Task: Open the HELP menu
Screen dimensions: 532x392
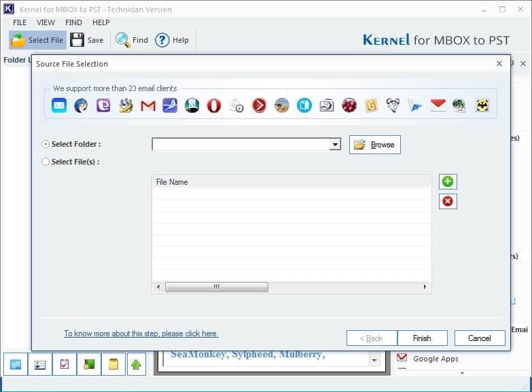Action: (101, 22)
